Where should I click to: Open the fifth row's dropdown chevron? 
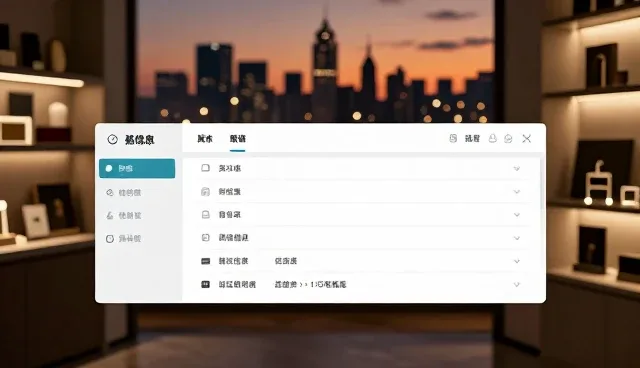[x=517, y=261]
